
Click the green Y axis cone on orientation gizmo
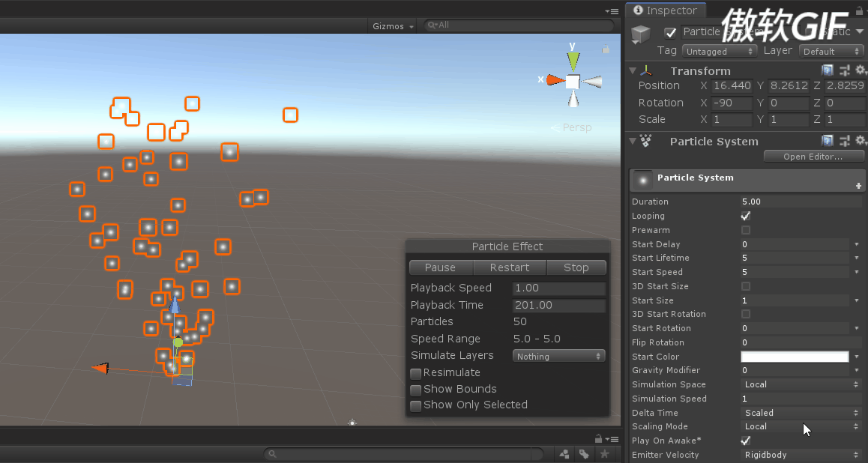coord(573,60)
